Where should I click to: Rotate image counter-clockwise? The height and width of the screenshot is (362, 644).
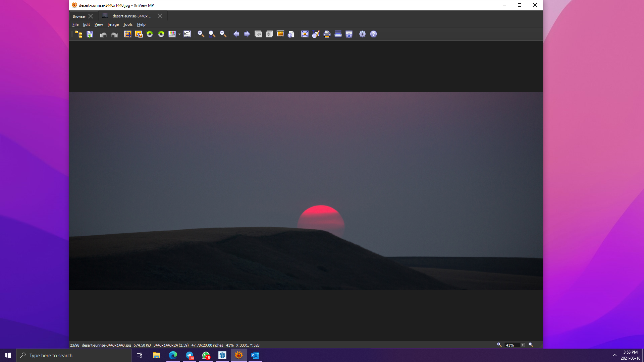150,34
